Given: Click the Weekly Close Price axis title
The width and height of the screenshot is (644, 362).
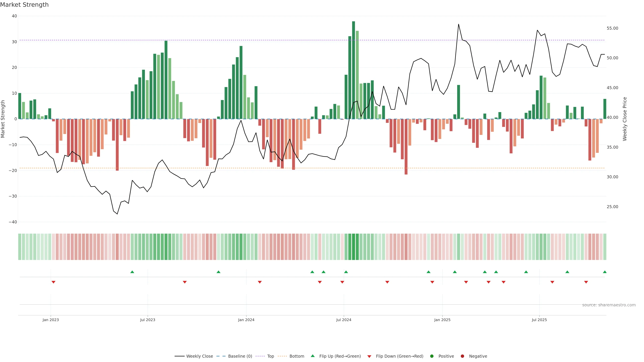Looking at the screenshot, I should click(x=625, y=119).
